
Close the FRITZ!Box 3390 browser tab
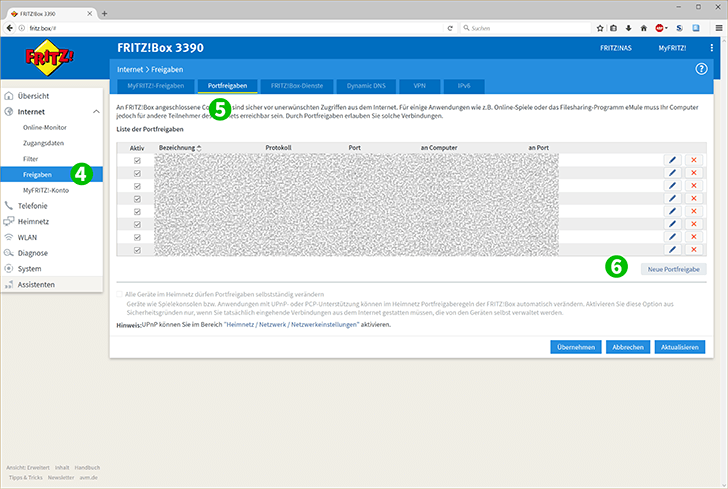click(90, 13)
